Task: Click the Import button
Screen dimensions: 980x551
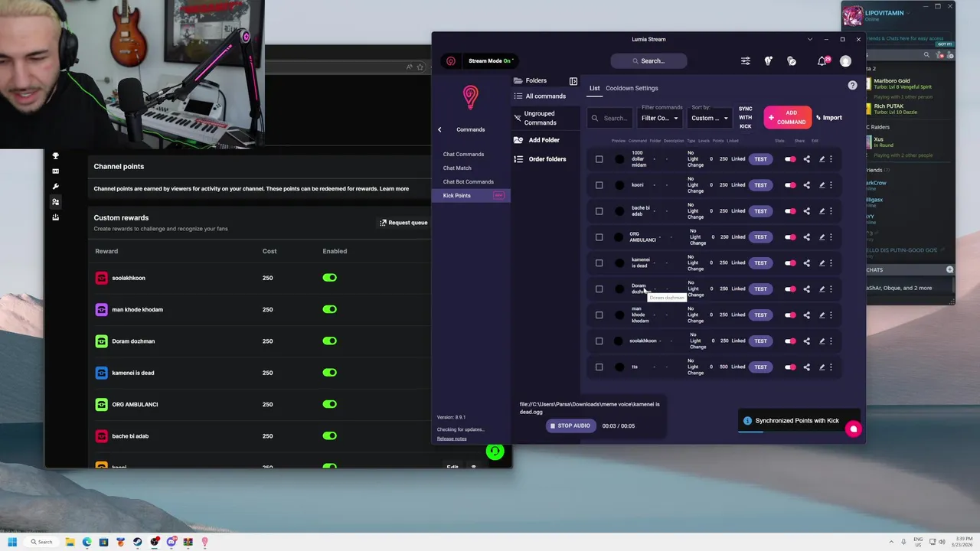Action: pos(829,118)
